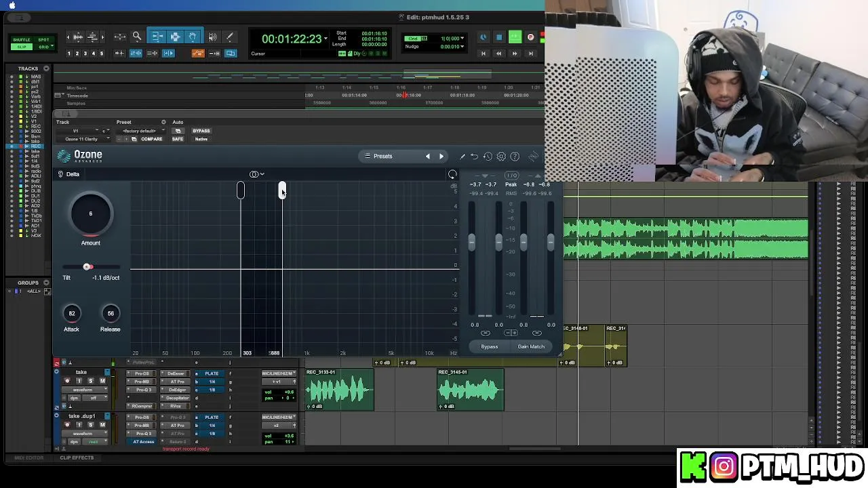Select the Pencil tool

(x=229, y=37)
